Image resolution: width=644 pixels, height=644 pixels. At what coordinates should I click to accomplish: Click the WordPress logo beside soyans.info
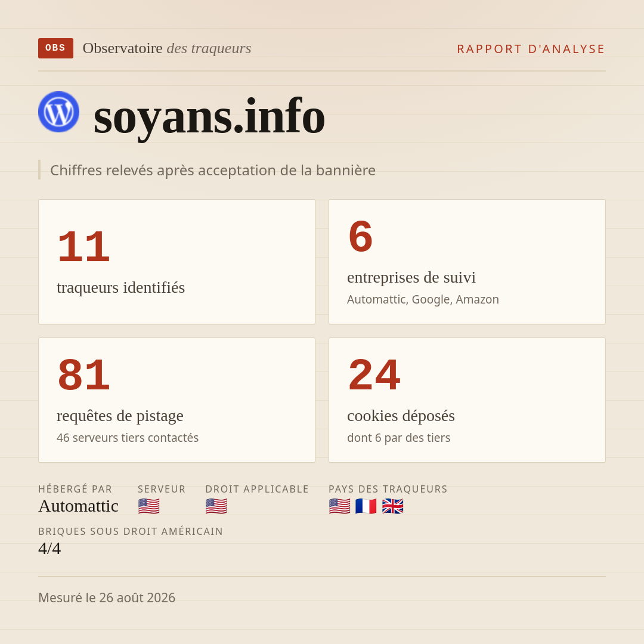(58, 112)
